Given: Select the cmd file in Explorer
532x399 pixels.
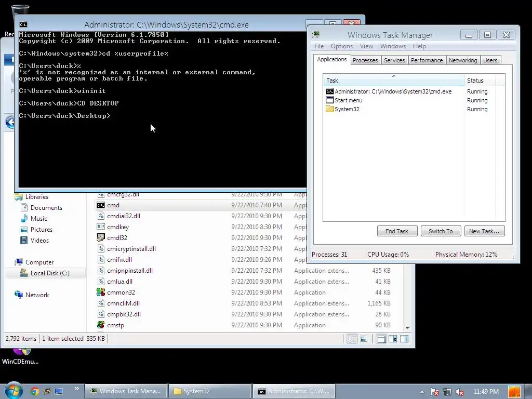Looking at the screenshot, I should [113, 205].
